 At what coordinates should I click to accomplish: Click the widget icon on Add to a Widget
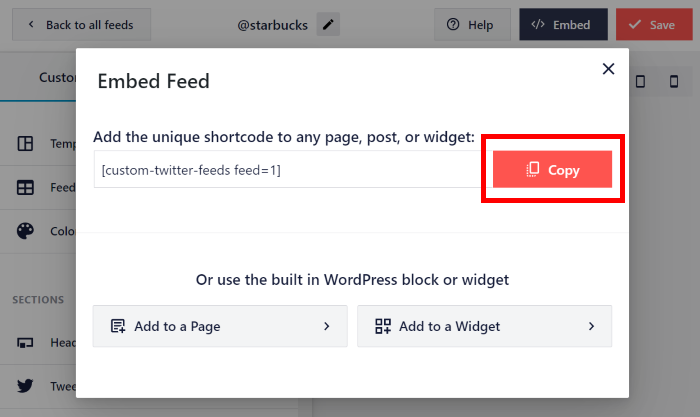pos(383,326)
